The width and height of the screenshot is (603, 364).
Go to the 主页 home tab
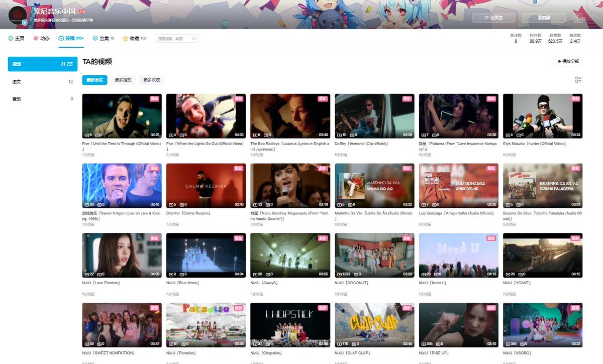point(16,38)
